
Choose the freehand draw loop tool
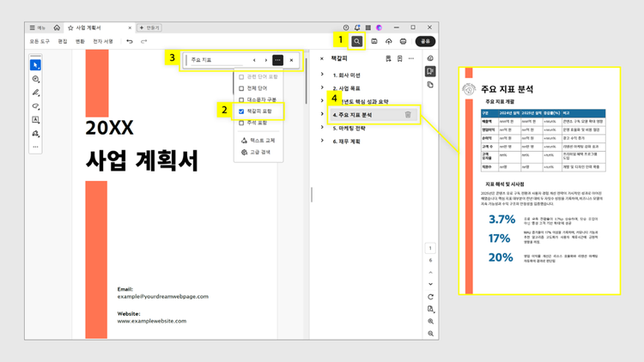(x=35, y=106)
